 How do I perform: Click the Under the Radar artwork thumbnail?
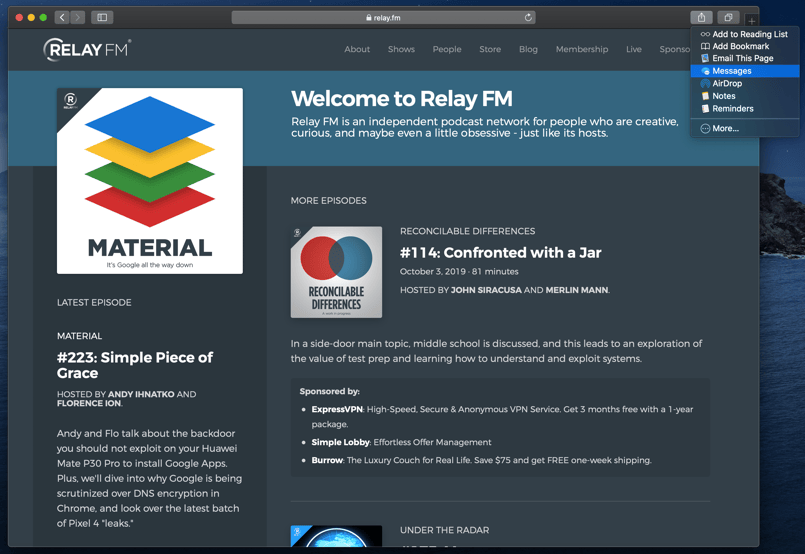336,536
